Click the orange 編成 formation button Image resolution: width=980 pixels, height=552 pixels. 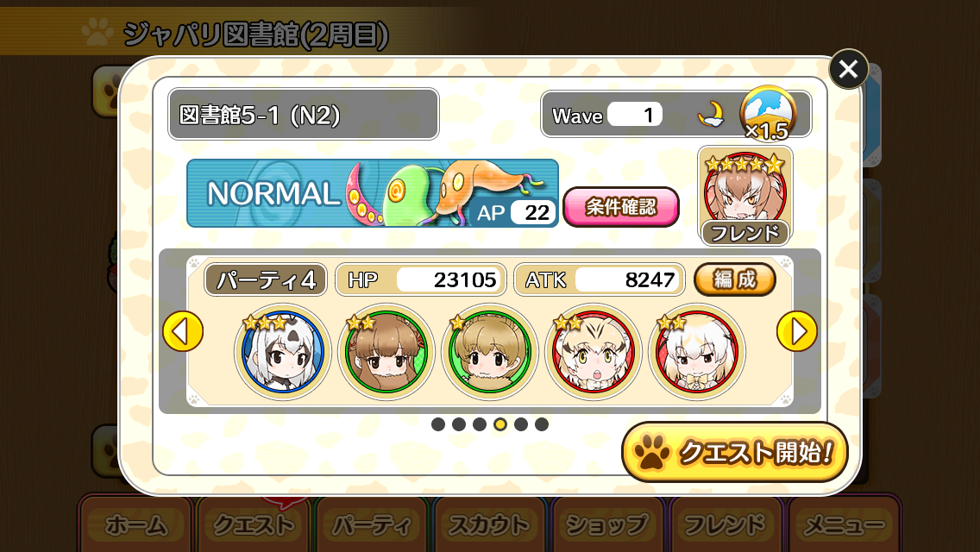coord(735,279)
